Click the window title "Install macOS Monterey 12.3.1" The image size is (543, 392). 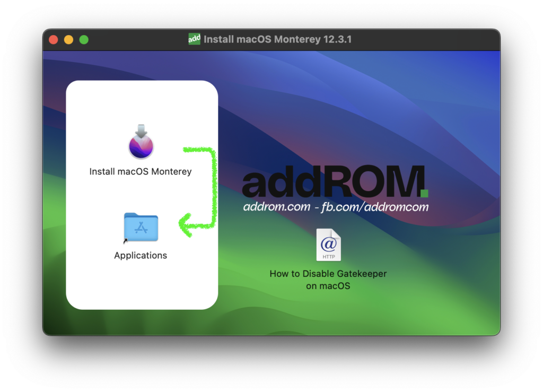point(277,39)
